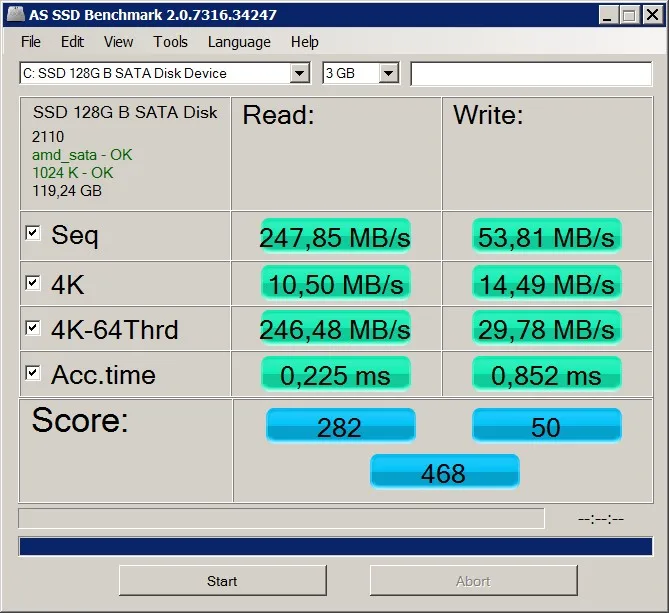Screen dimensions: 669x613
Task: Open the View menu
Action: click(118, 42)
